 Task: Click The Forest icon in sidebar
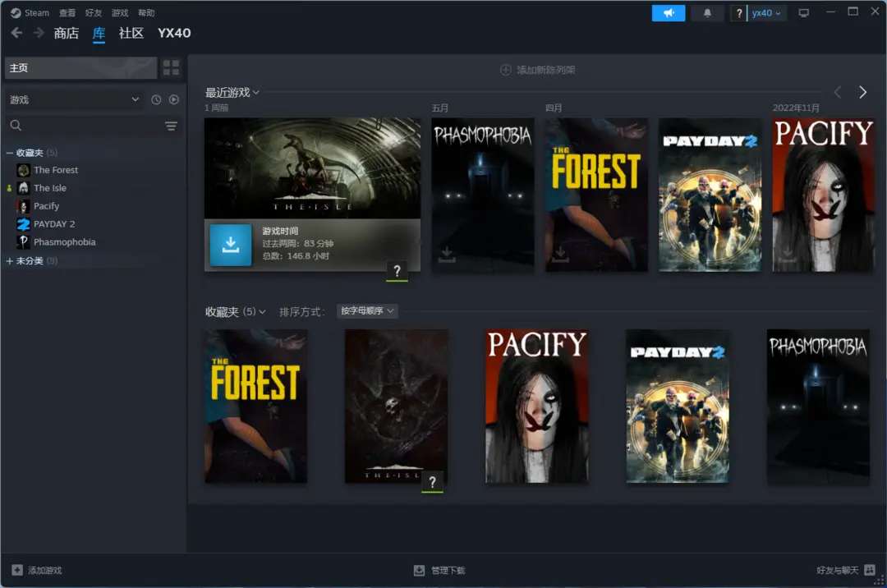pos(23,170)
